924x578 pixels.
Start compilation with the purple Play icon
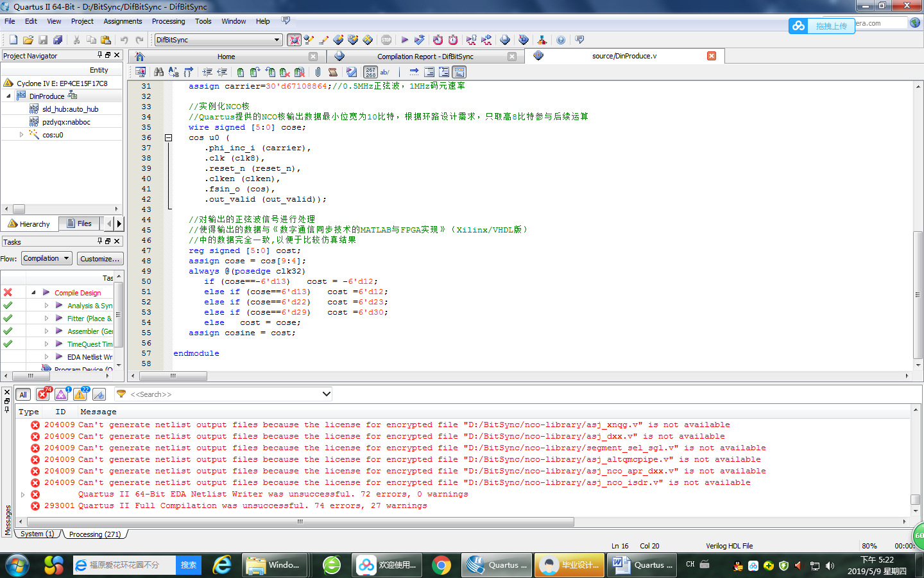coord(405,39)
